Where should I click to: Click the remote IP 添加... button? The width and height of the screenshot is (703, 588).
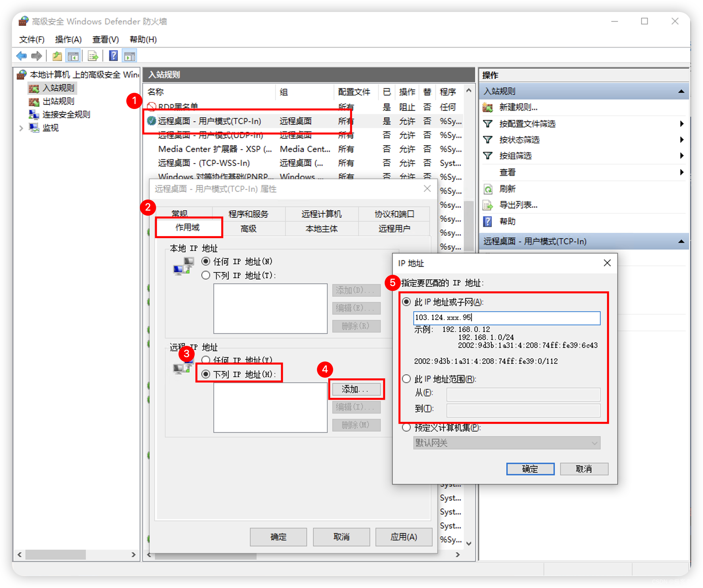tap(356, 390)
